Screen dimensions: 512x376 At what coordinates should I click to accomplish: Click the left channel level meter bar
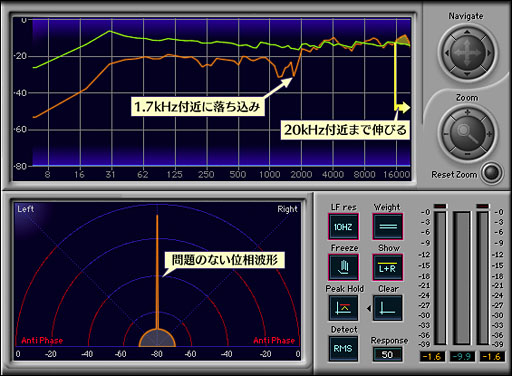pos(440,278)
